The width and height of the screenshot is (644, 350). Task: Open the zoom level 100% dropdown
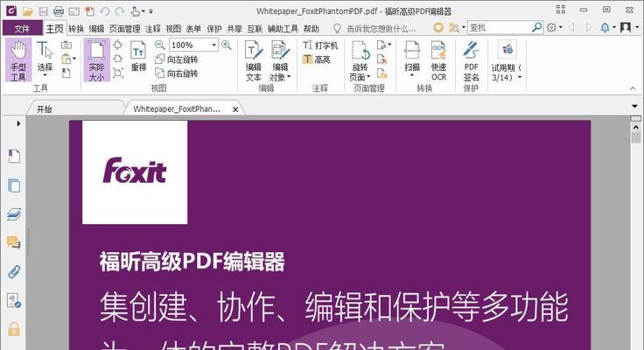click(214, 45)
